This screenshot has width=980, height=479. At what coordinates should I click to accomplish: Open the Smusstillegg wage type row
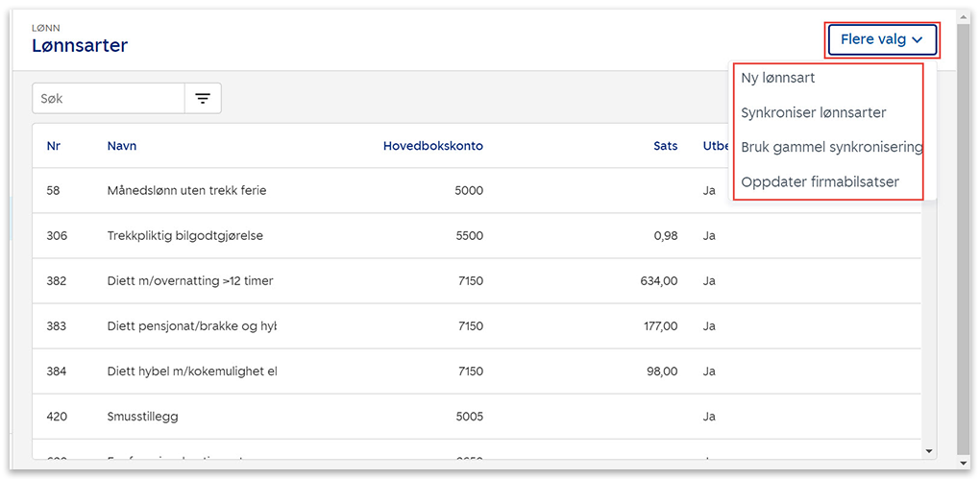(142, 417)
